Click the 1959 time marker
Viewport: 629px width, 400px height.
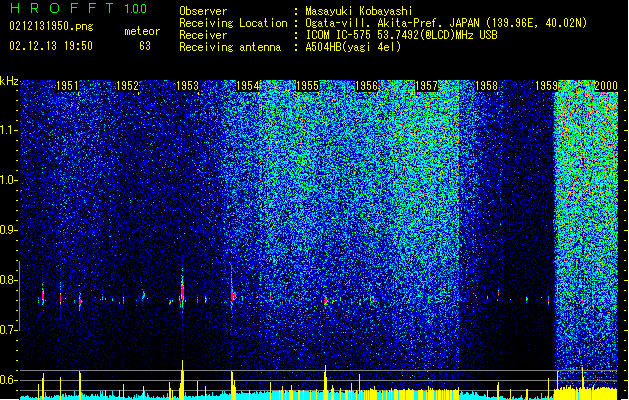pos(546,86)
